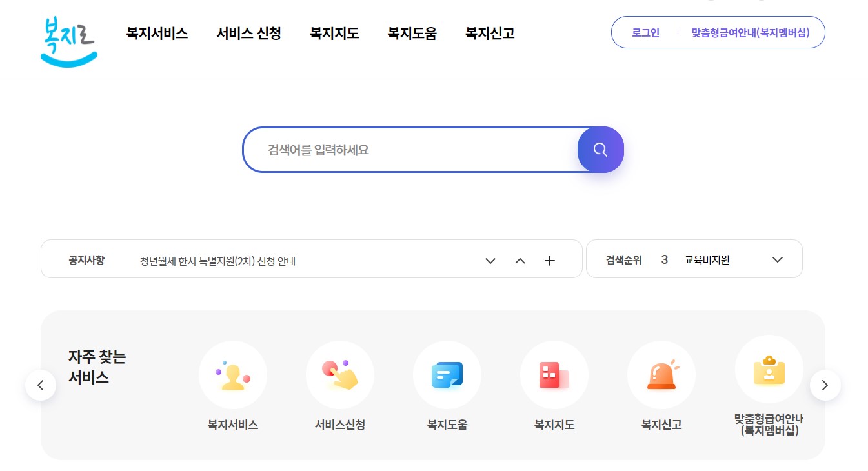Select the 복지서비스 icon in frequent services

point(233,374)
